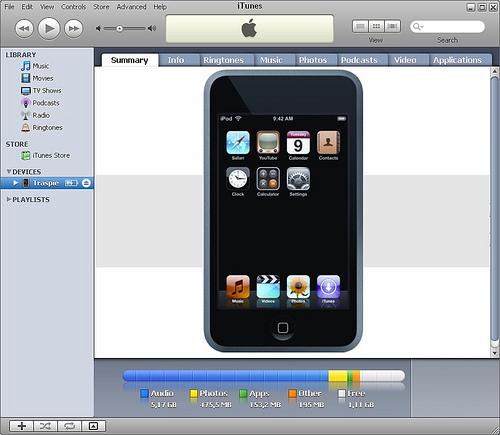This screenshot has height=435, width=500.
Task: Adjust the volume slider knob
Action: point(119,29)
